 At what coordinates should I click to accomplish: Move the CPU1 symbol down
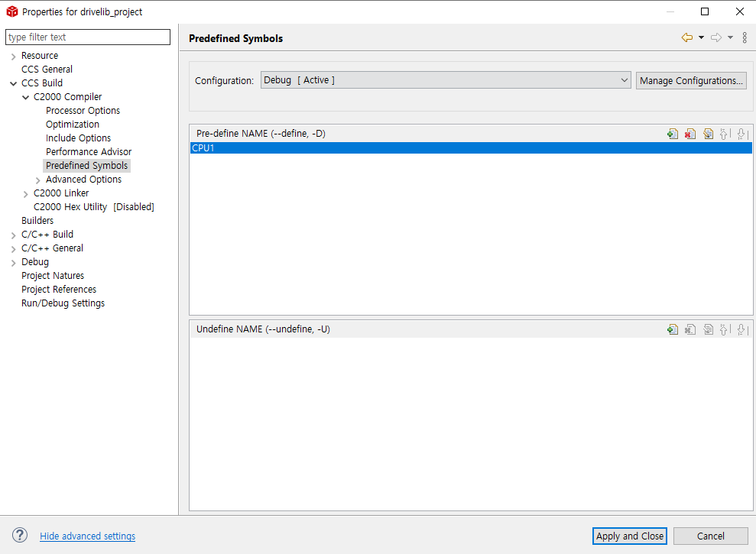click(x=741, y=134)
